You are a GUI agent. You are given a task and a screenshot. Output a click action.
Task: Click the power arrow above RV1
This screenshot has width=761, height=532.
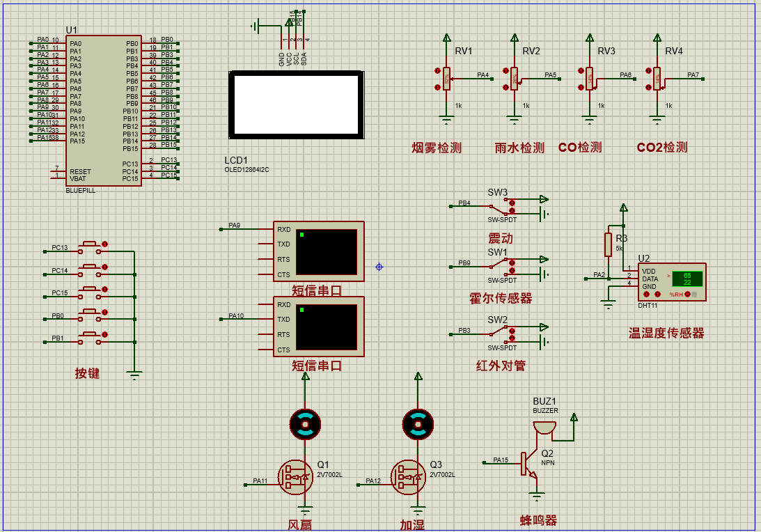click(x=446, y=38)
